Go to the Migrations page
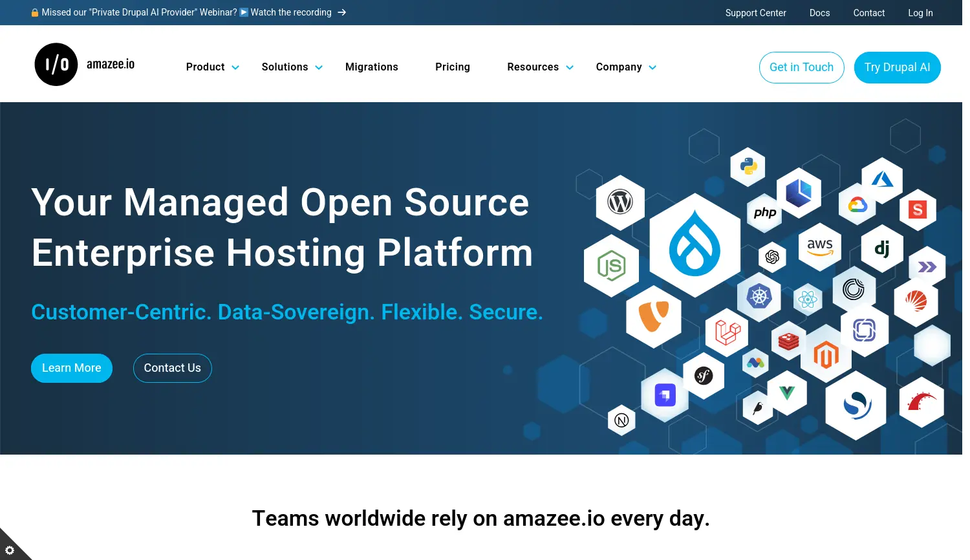 pyautogui.click(x=372, y=67)
